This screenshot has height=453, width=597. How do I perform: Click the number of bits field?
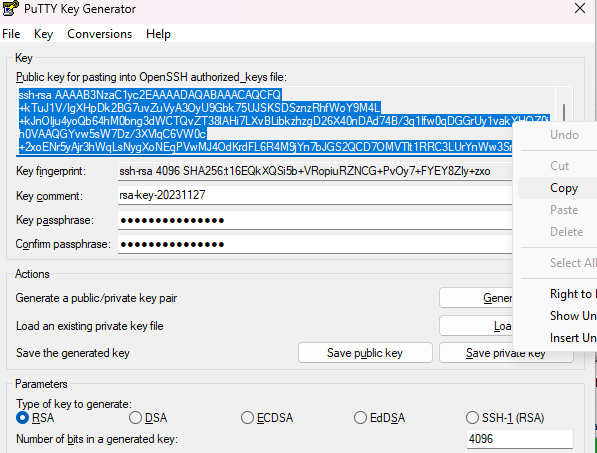520,439
